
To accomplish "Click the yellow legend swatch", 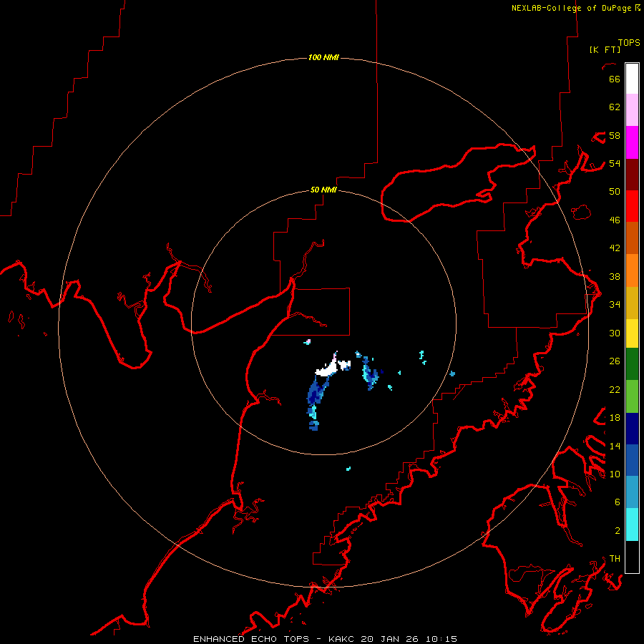I will [x=632, y=333].
